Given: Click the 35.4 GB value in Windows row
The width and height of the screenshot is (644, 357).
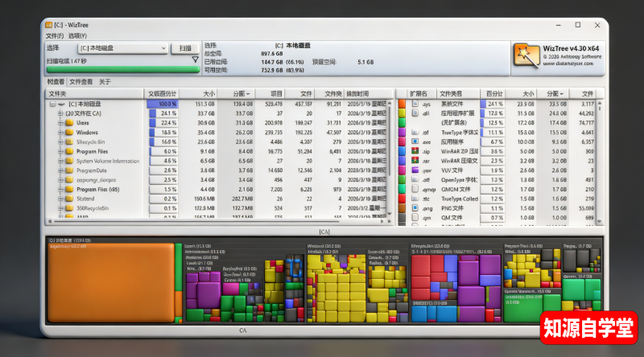Looking at the screenshot, I should 206,132.
